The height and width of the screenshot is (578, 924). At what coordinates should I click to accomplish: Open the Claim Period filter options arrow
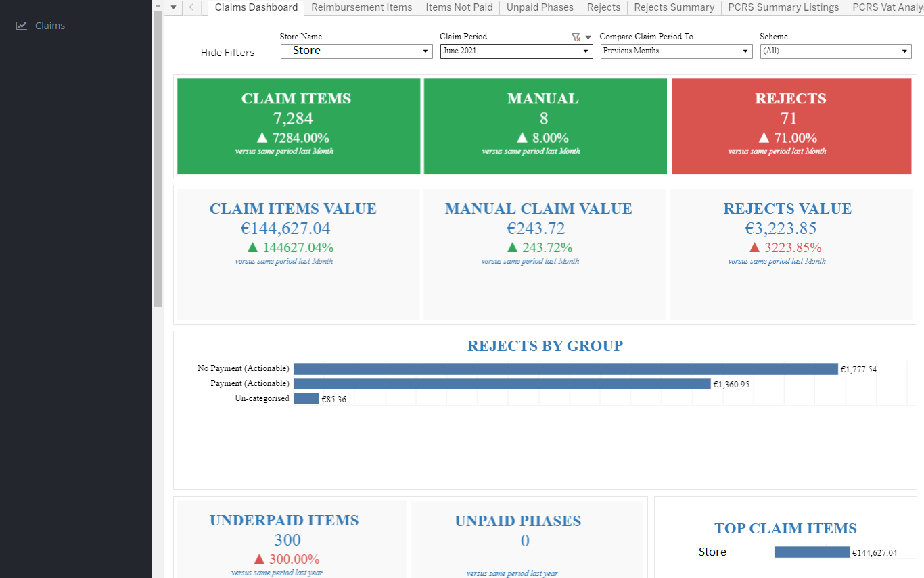point(588,37)
